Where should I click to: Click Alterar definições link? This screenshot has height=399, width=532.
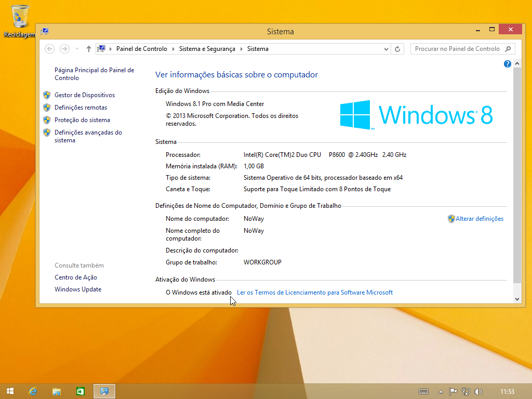click(x=480, y=219)
